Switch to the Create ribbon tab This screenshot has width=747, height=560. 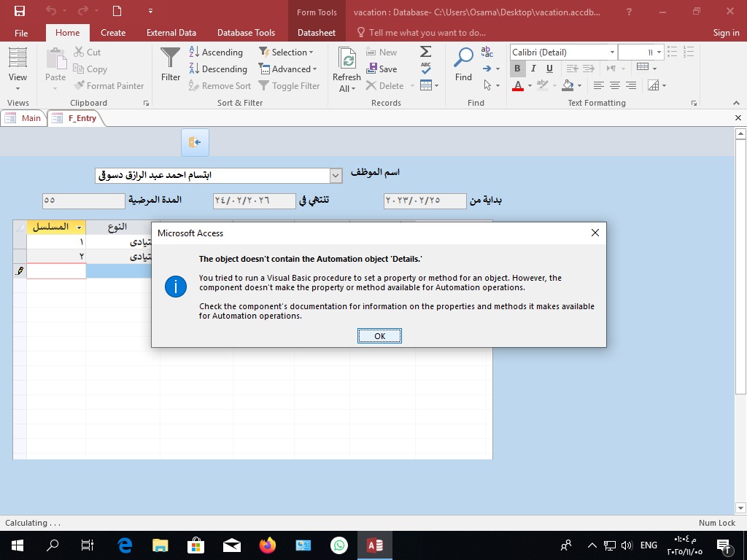[113, 33]
